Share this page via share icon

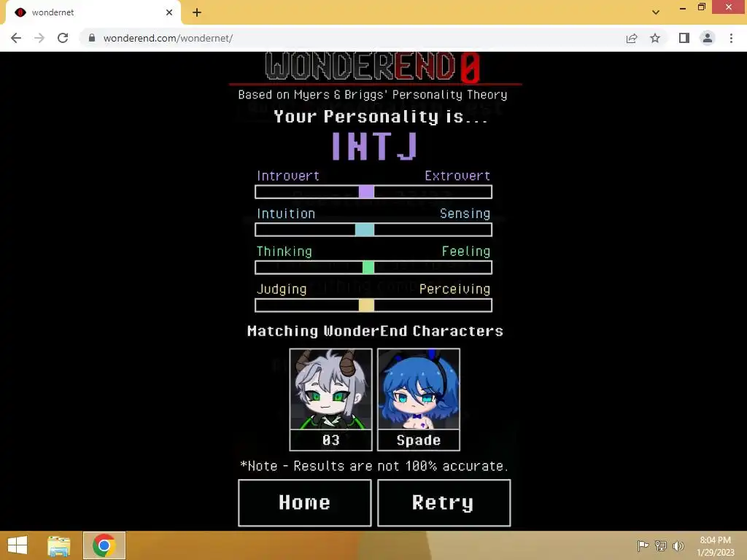[632, 38]
